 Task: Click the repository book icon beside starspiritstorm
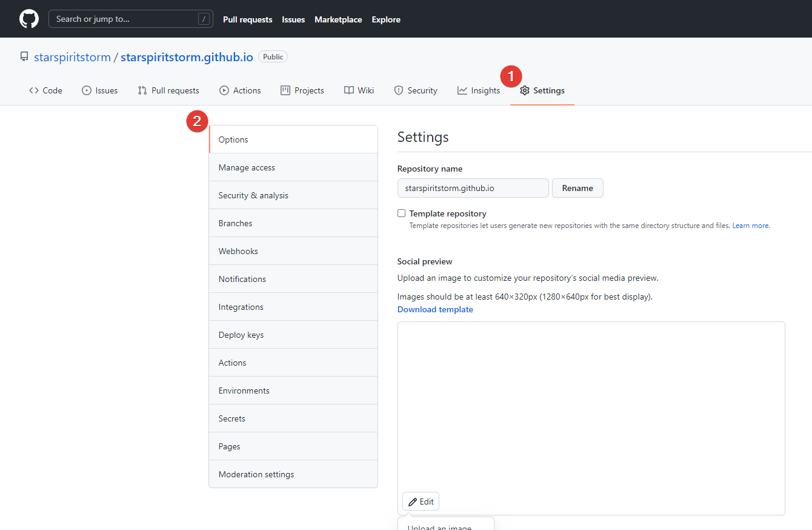(24, 57)
